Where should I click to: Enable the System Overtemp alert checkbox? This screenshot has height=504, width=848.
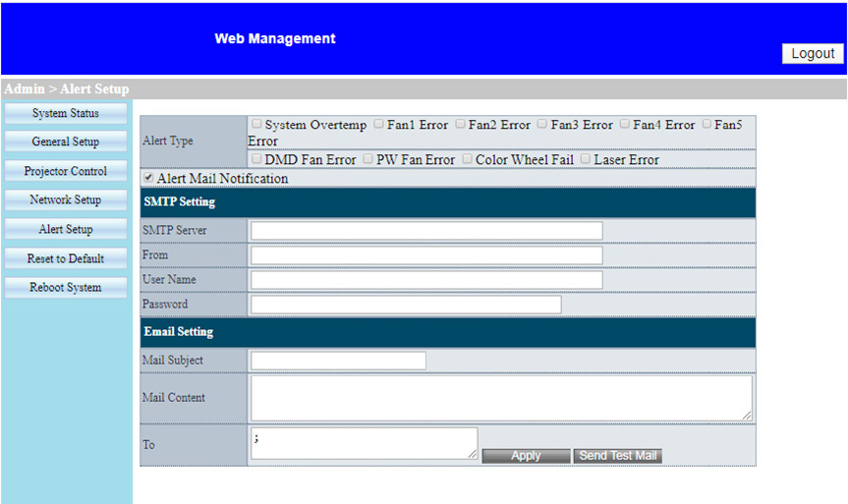(x=256, y=125)
